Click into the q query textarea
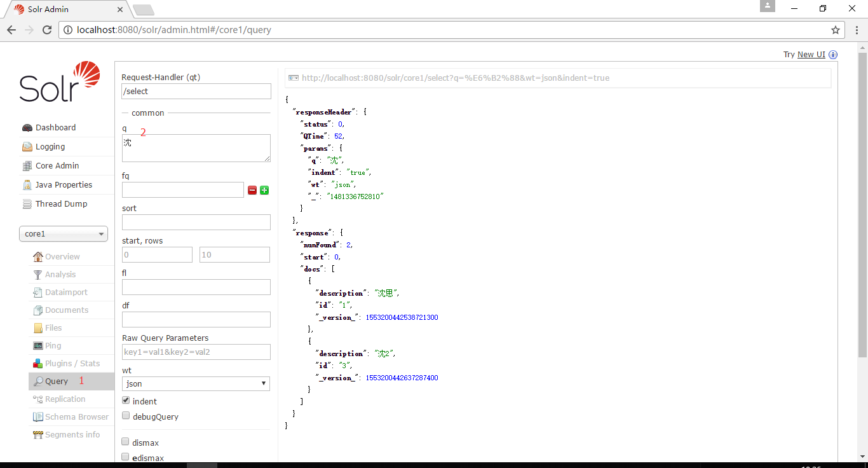Image resolution: width=868 pixels, height=468 pixels. pyautogui.click(x=196, y=148)
